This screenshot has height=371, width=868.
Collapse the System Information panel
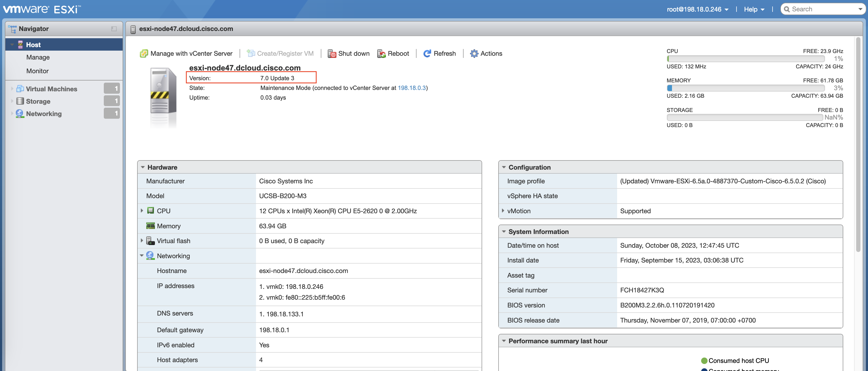point(504,232)
